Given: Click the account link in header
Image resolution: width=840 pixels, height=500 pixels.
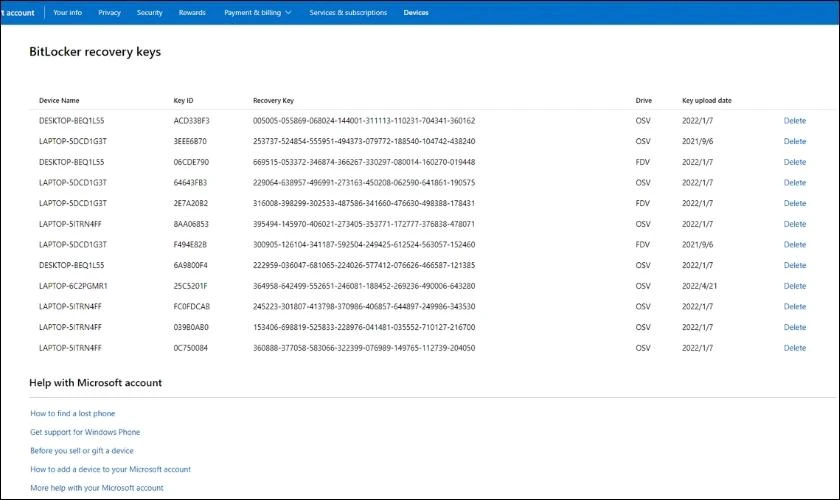Looking at the screenshot, I should point(18,12).
